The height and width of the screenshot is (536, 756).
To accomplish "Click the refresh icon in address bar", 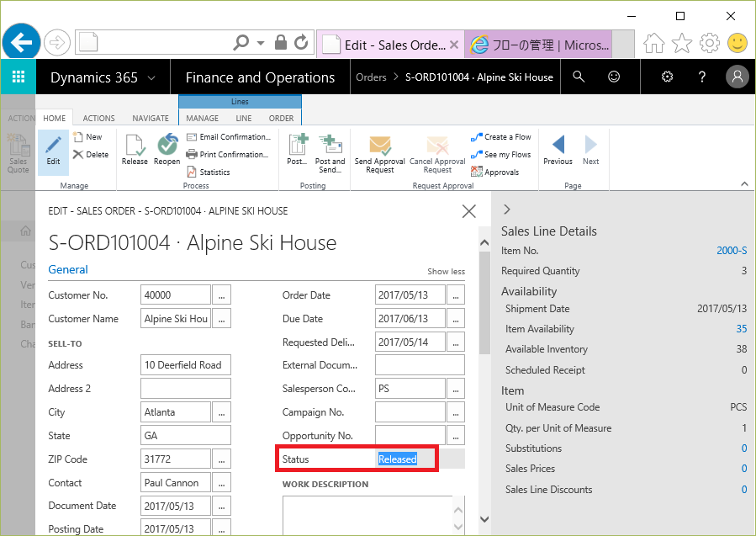I will click(301, 42).
